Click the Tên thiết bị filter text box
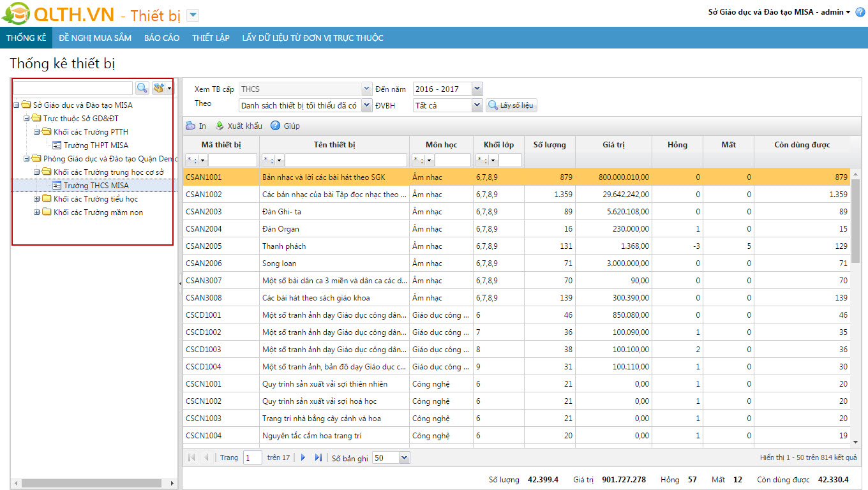Image resolution: width=868 pixels, height=490 pixels. (345, 160)
